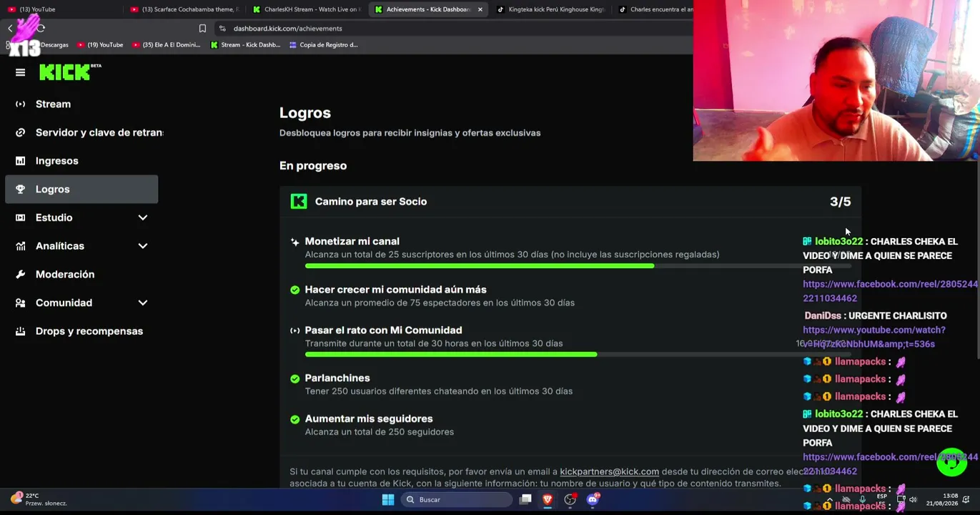
Task: Click the browser address bar URL
Action: pos(287,29)
